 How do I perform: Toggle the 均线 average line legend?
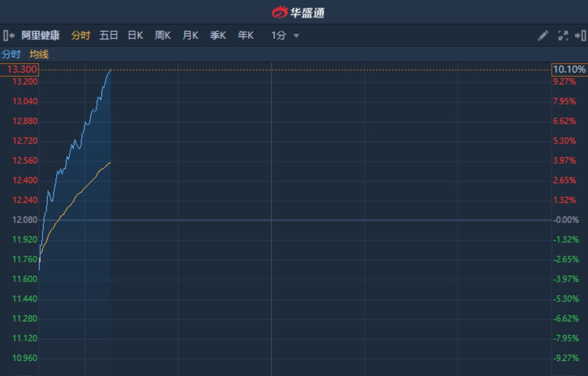[39, 54]
